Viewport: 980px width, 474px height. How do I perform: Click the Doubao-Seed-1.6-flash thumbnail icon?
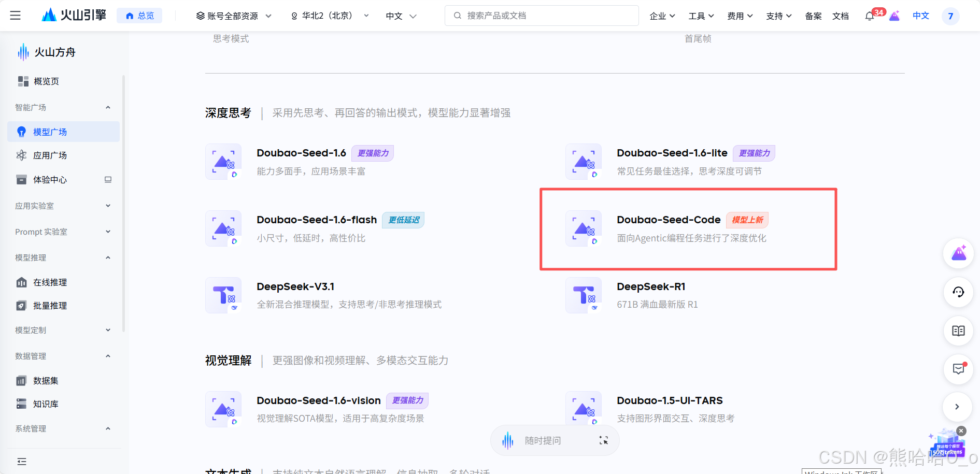(223, 228)
